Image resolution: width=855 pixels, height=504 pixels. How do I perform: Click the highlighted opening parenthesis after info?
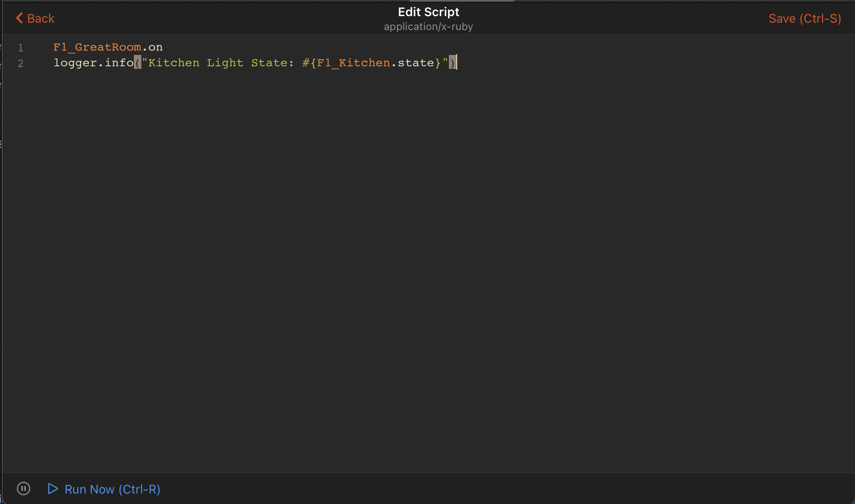click(x=137, y=63)
